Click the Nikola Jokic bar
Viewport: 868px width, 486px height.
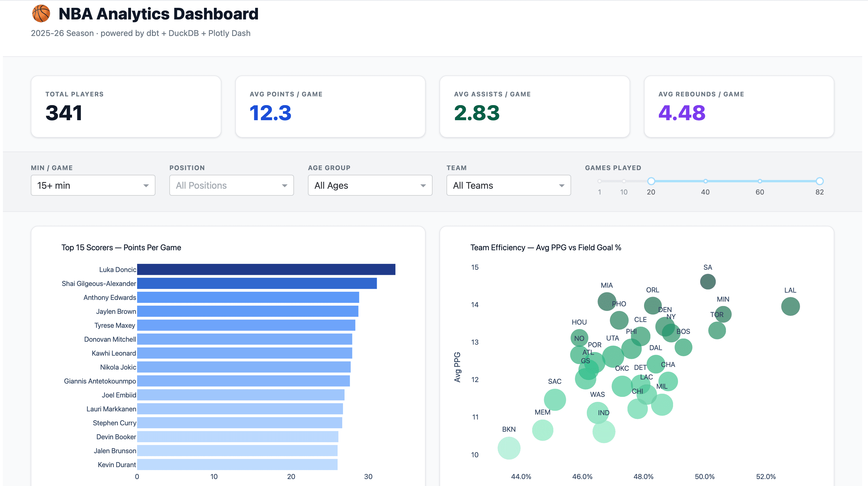point(244,367)
